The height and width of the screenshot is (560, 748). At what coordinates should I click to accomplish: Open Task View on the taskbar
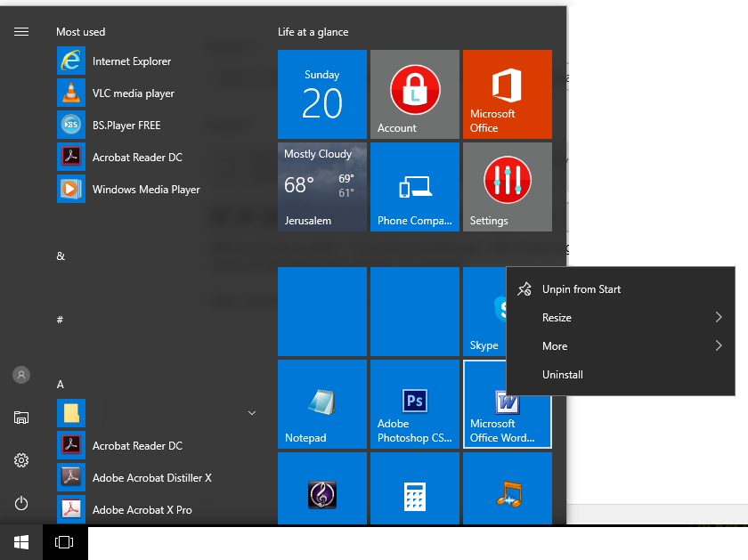(x=64, y=542)
